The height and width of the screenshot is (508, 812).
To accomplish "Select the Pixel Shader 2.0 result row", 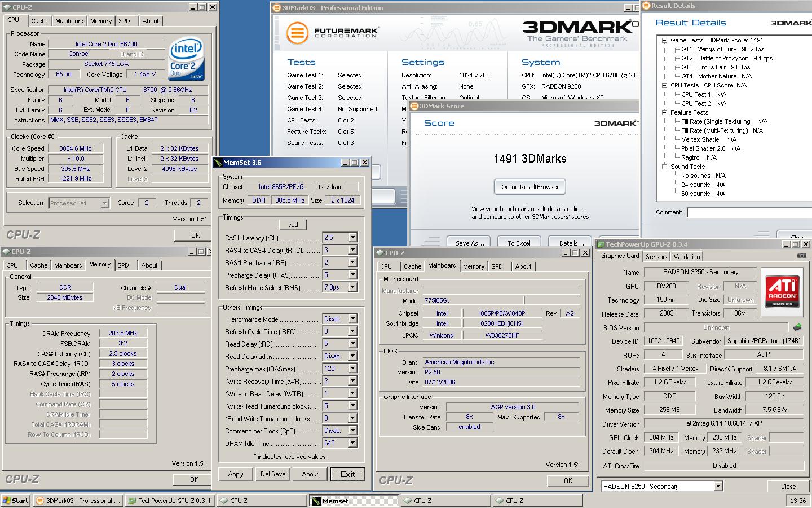I will pos(710,148).
